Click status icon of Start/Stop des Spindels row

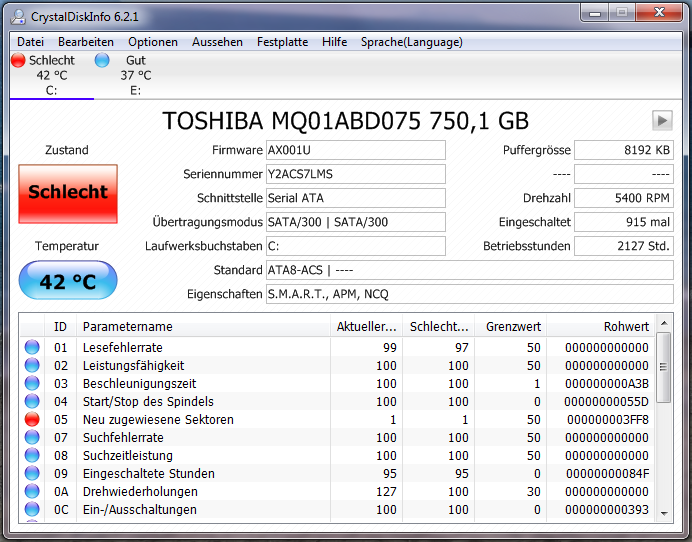[32, 401]
